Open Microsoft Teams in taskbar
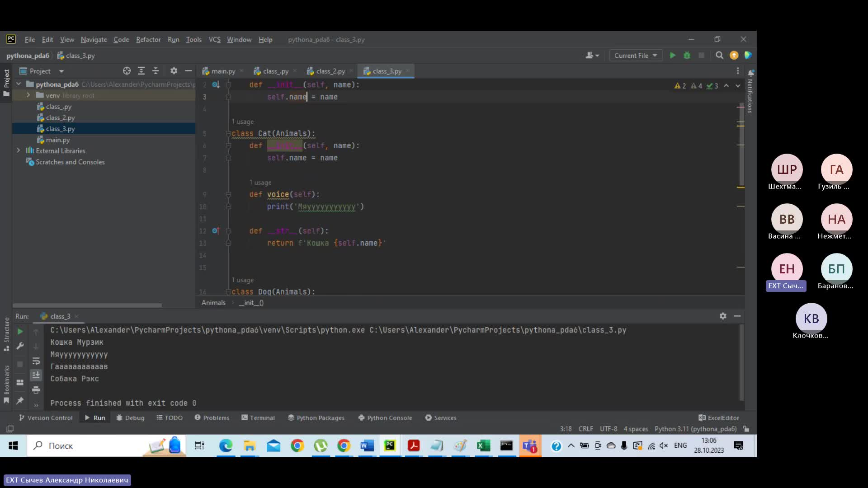868x488 pixels. pyautogui.click(x=530, y=446)
